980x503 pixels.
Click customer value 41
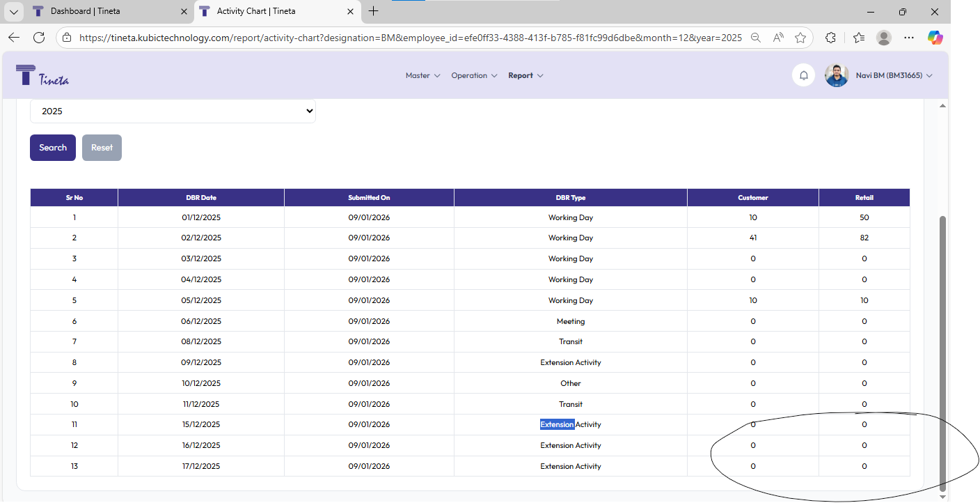[x=753, y=238]
